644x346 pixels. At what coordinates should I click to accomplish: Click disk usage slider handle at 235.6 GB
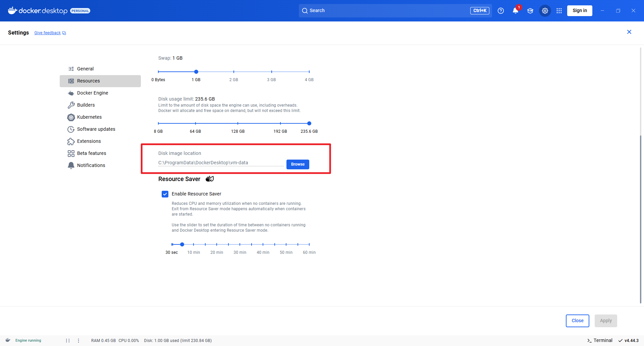(x=309, y=123)
